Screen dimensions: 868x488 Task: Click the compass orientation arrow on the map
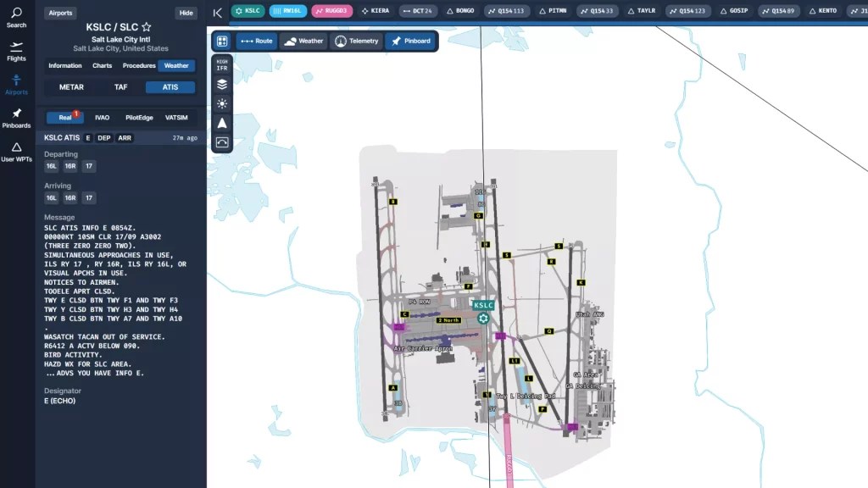pyautogui.click(x=221, y=123)
